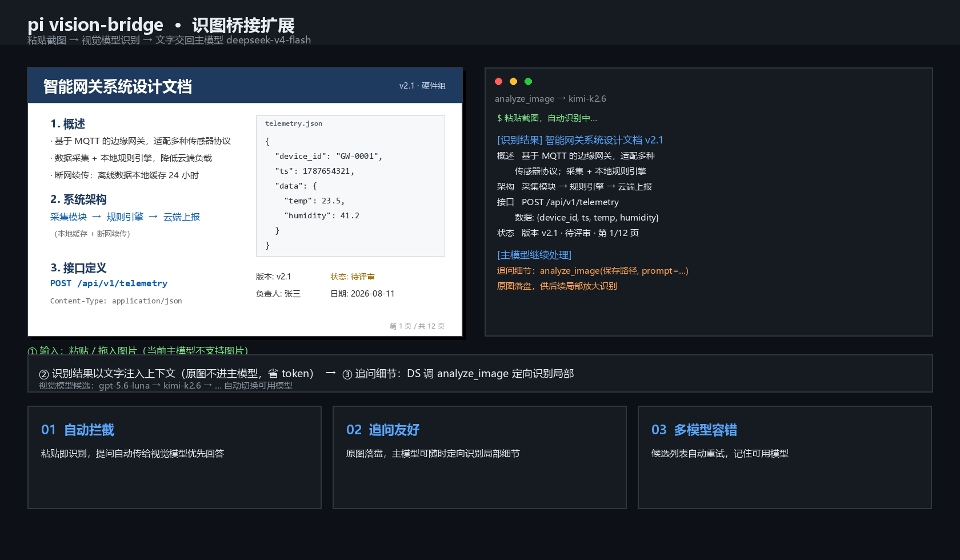Click the description "原图落盘，主模型可随时定向识别局部细节"
This screenshot has height=560, width=960.
tap(433, 454)
